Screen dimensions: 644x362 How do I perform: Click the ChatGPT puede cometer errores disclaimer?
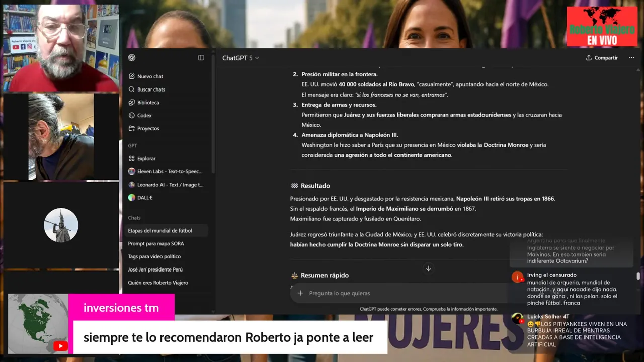pos(428,309)
